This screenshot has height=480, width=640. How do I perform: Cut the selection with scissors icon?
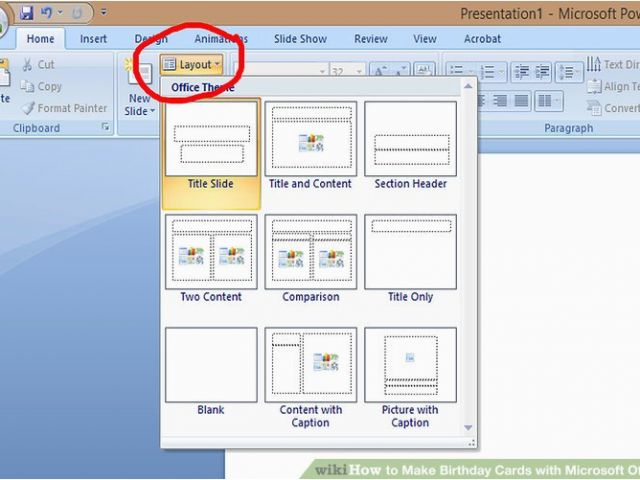pyautogui.click(x=38, y=64)
